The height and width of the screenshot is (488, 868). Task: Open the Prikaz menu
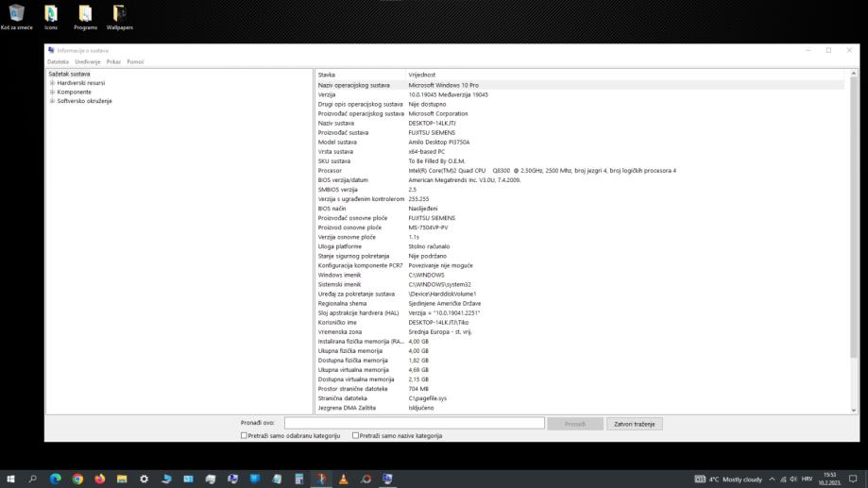point(113,62)
